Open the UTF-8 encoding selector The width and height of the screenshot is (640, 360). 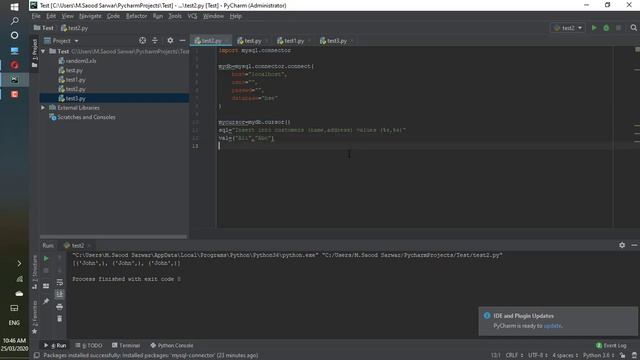[537, 356]
